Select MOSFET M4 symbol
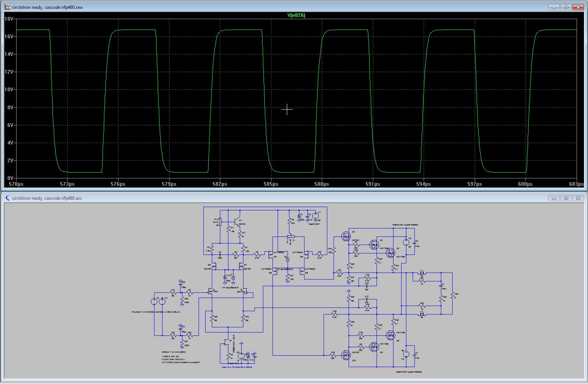 (x=306, y=254)
